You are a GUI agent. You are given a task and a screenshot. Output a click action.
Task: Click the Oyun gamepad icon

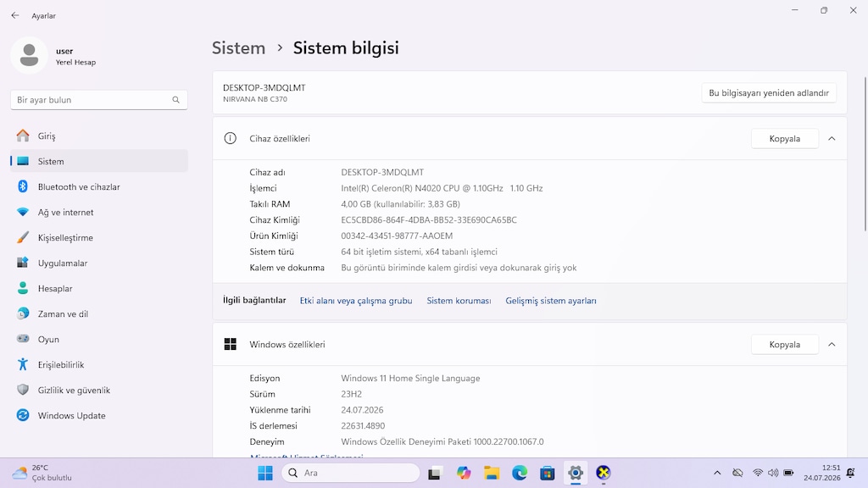[23, 339]
